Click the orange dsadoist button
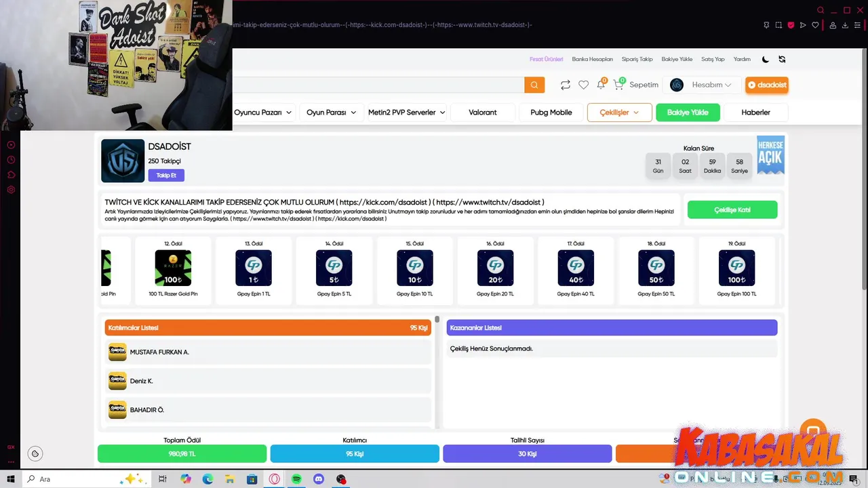 click(766, 85)
